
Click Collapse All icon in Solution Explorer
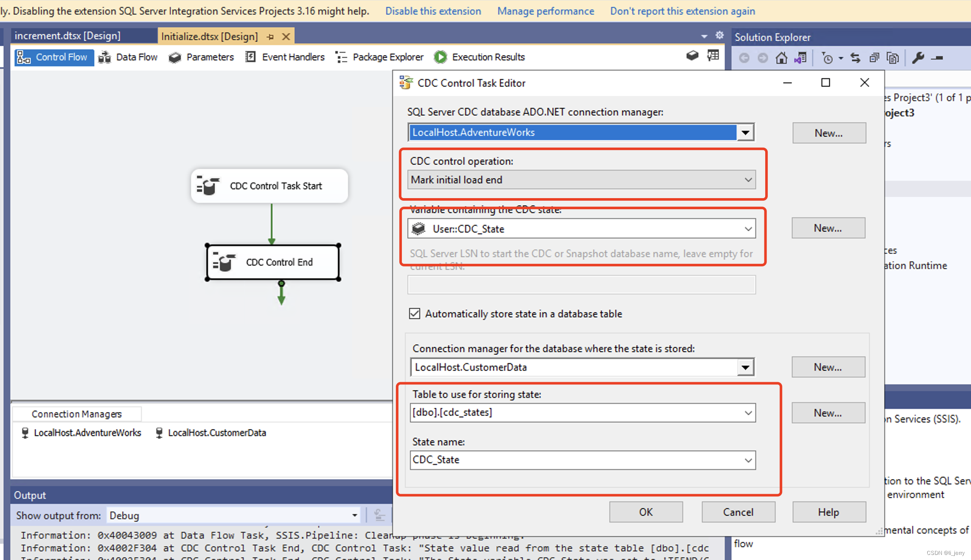(x=874, y=58)
